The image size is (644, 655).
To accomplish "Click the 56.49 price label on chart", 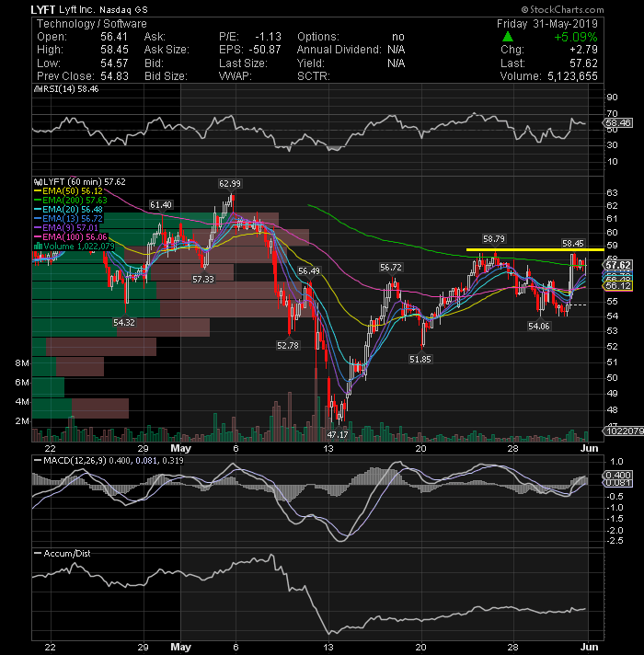I will point(308,271).
